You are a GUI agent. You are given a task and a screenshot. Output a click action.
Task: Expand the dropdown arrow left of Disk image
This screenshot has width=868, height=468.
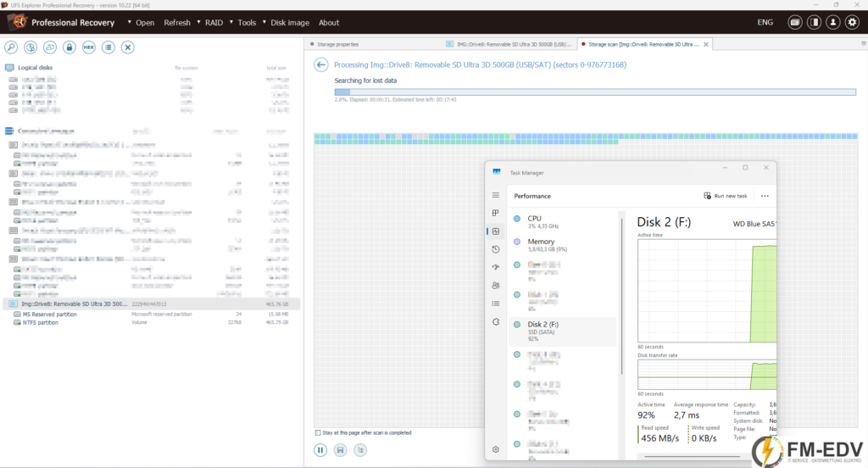[x=264, y=22]
